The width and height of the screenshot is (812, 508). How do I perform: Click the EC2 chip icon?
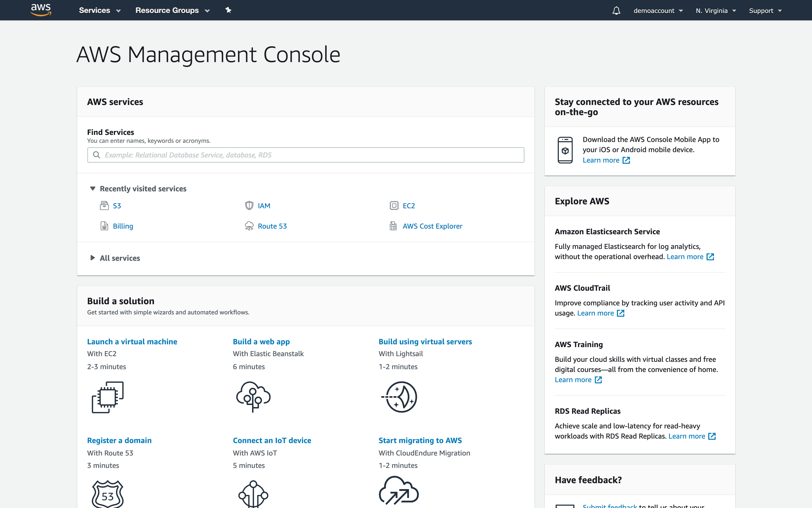[x=394, y=205]
